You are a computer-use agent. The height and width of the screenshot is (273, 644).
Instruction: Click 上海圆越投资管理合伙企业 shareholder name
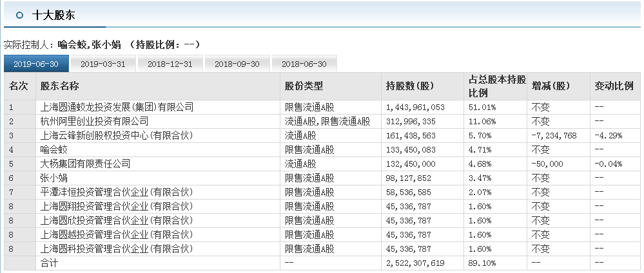pyautogui.click(x=117, y=234)
